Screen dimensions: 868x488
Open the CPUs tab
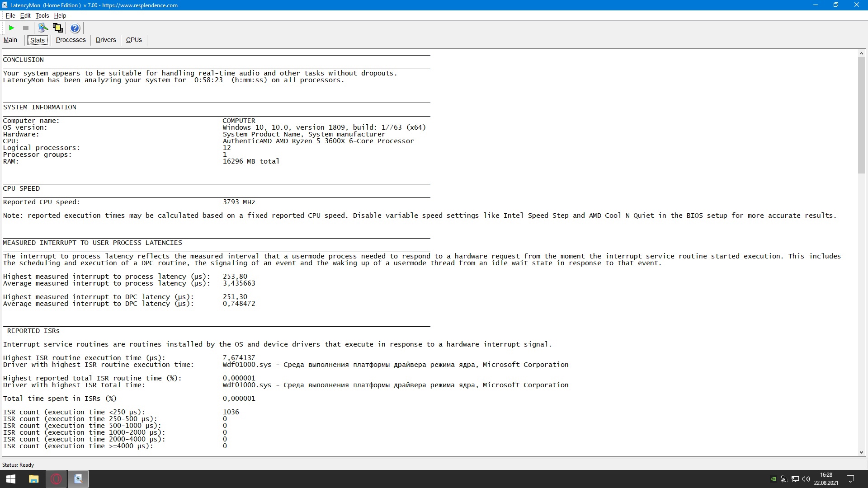pos(134,40)
